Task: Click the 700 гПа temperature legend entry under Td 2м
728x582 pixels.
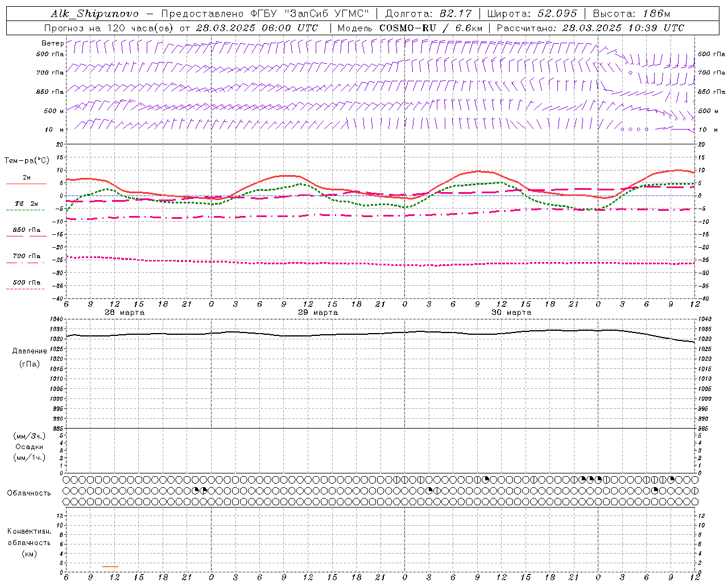Action: click(x=26, y=256)
